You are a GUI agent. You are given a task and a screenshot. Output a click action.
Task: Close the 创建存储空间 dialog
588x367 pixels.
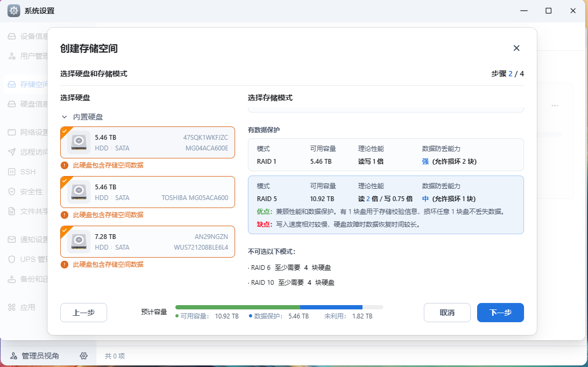point(516,48)
